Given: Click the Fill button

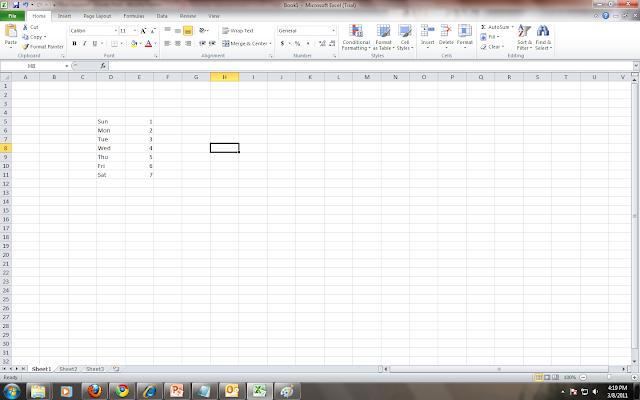Looking at the screenshot, I should click(x=490, y=37).
